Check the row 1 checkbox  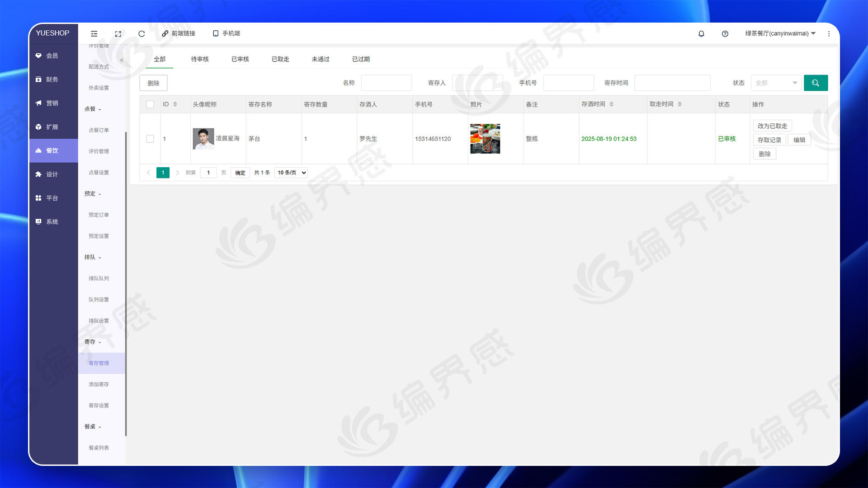click(150, 139)
